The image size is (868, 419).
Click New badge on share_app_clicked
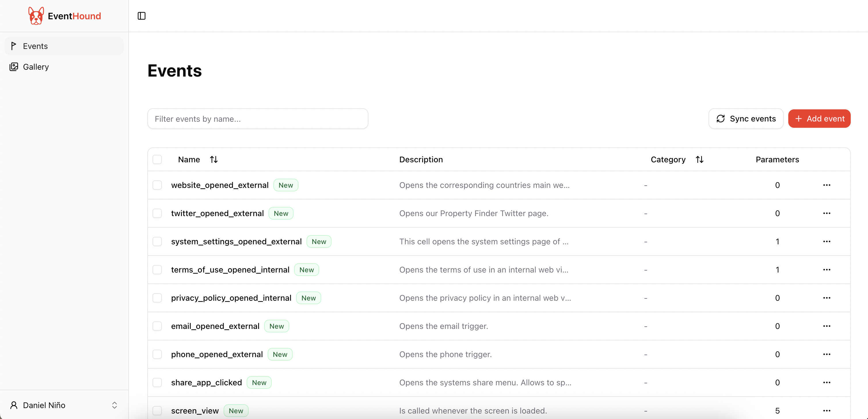point(259,383)
